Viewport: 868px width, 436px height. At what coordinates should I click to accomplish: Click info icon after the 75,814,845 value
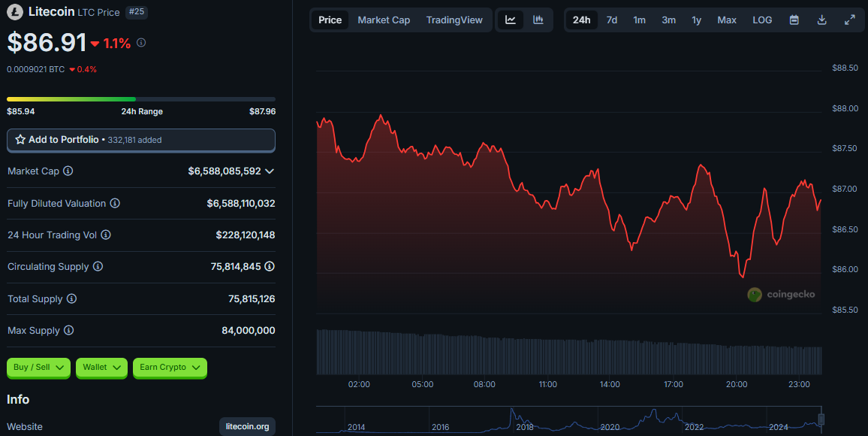[x=270, y=266]
